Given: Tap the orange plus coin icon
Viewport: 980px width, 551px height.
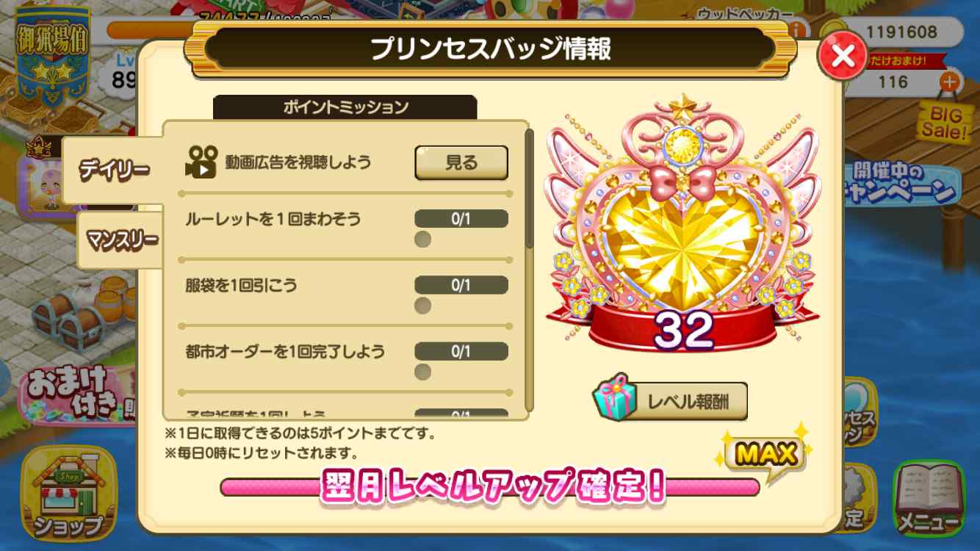Looking at the screenshot, I should tap(950, 82).
